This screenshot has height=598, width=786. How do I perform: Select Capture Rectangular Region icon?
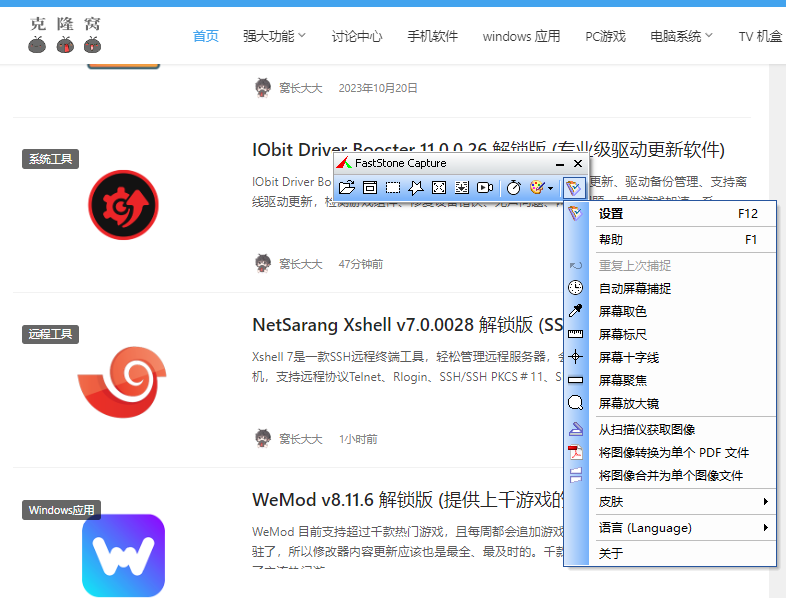tap(393, 187)
